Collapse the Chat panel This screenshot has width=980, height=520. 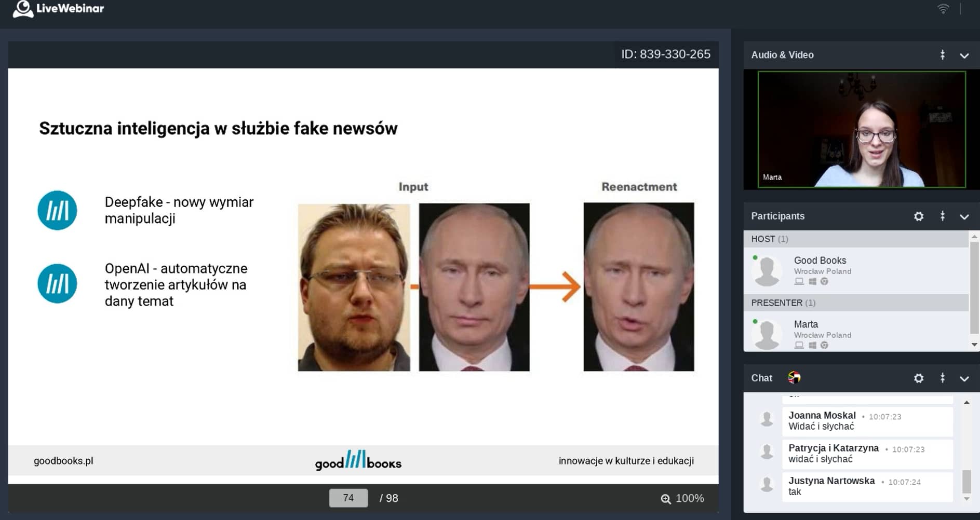click(964, 379)
